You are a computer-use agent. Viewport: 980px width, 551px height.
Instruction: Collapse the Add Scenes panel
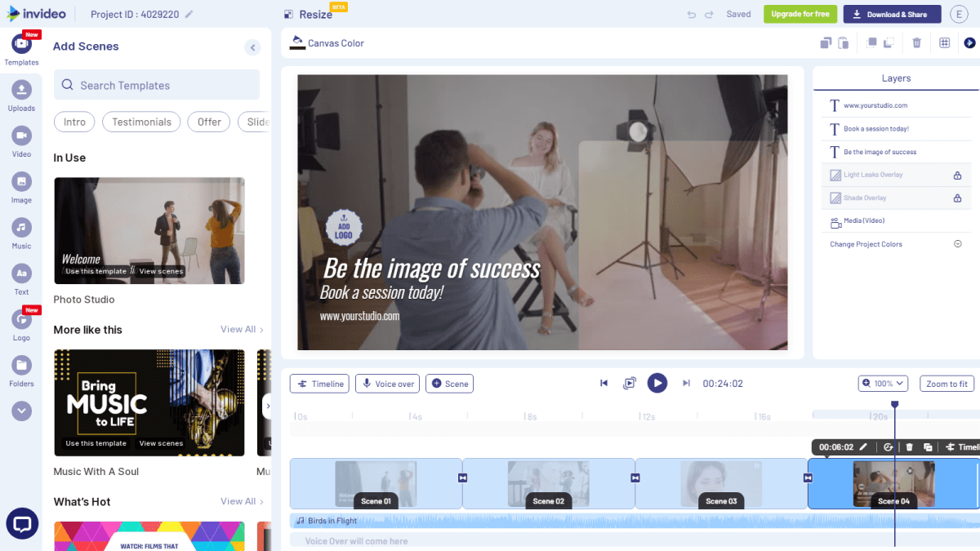click(252, 47)
